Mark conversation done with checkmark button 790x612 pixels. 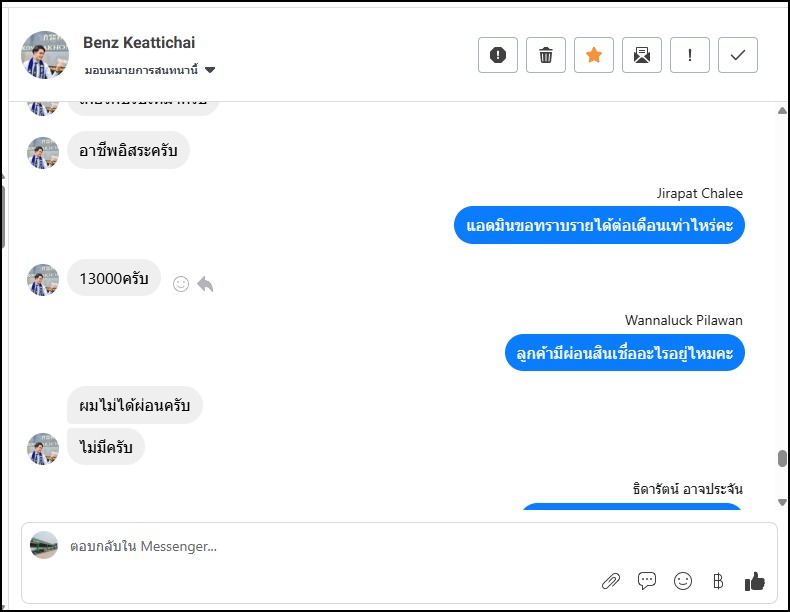coord(738,55)
